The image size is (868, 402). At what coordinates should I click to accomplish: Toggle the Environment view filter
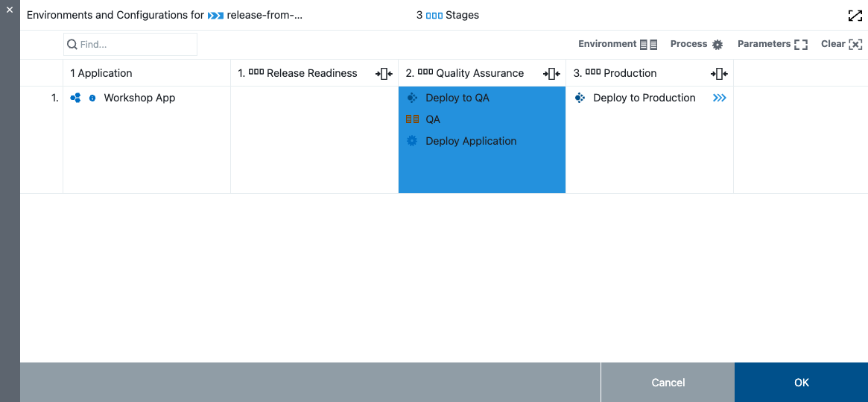[618, 44]
